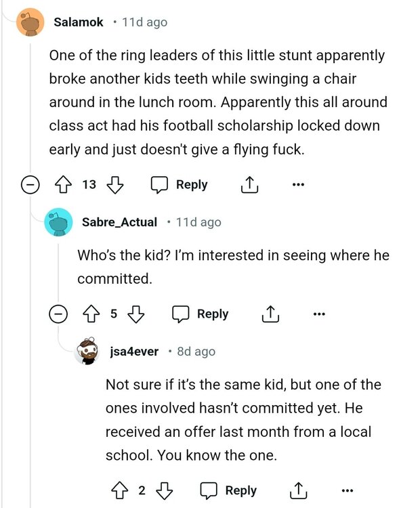The height and width of the screenshot is (508, 420).
Task: Reply to Sabre_Actual's comment
Action: coord(201,314)
